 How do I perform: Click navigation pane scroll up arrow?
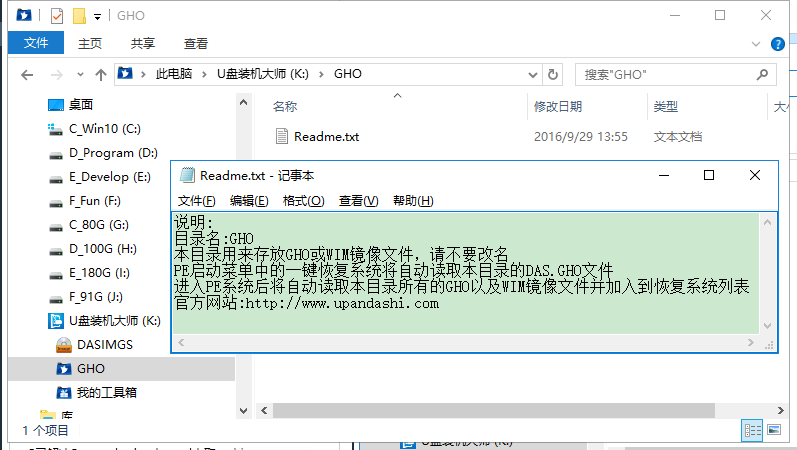243,103
